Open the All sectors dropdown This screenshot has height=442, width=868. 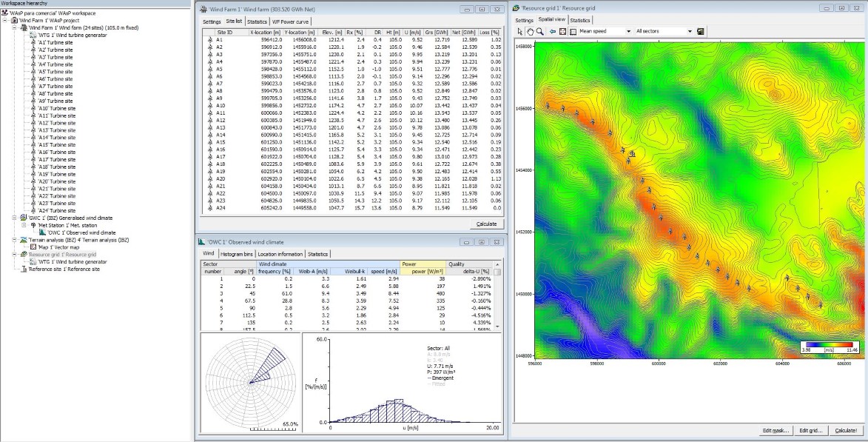pyautogui.click(x=690, y=32)
